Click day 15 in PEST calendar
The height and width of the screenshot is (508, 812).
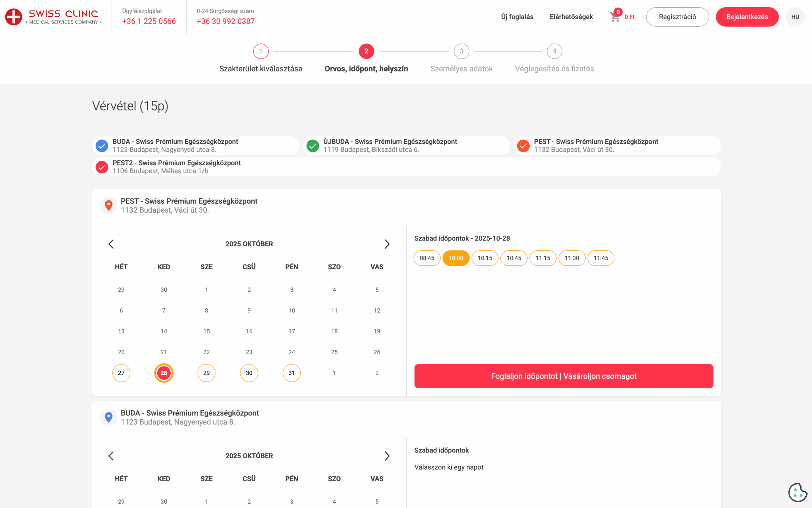[206, 331]
